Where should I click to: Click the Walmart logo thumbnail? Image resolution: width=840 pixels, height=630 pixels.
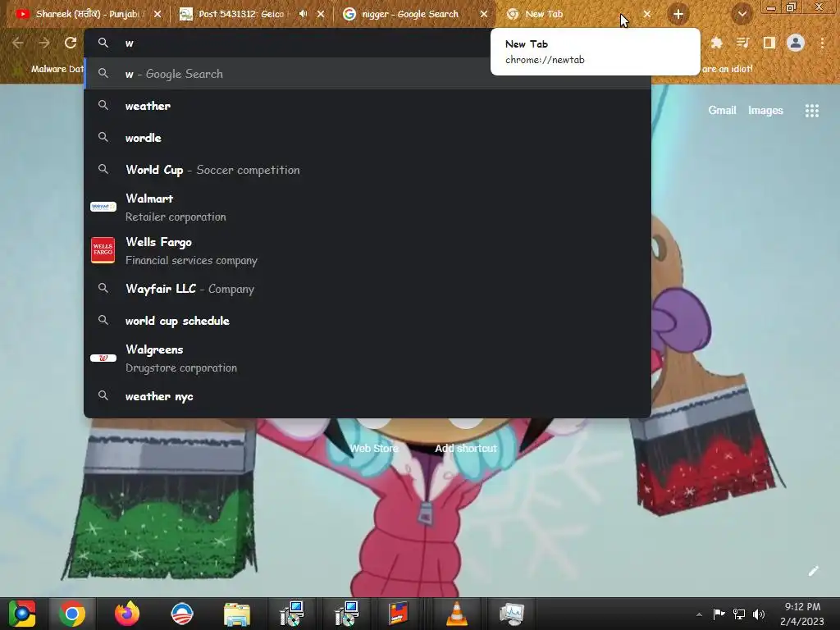(103, 207)
